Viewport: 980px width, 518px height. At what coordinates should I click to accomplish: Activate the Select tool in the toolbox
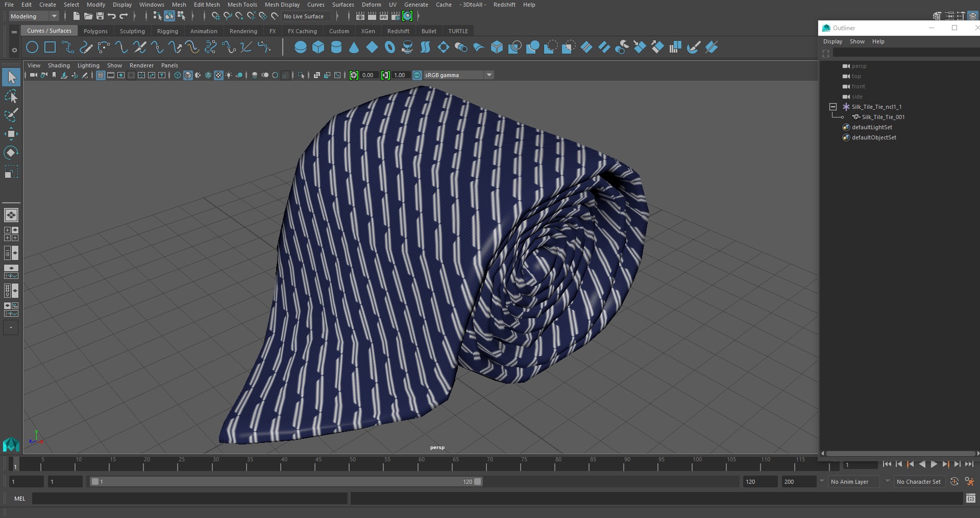click(11, 77)
